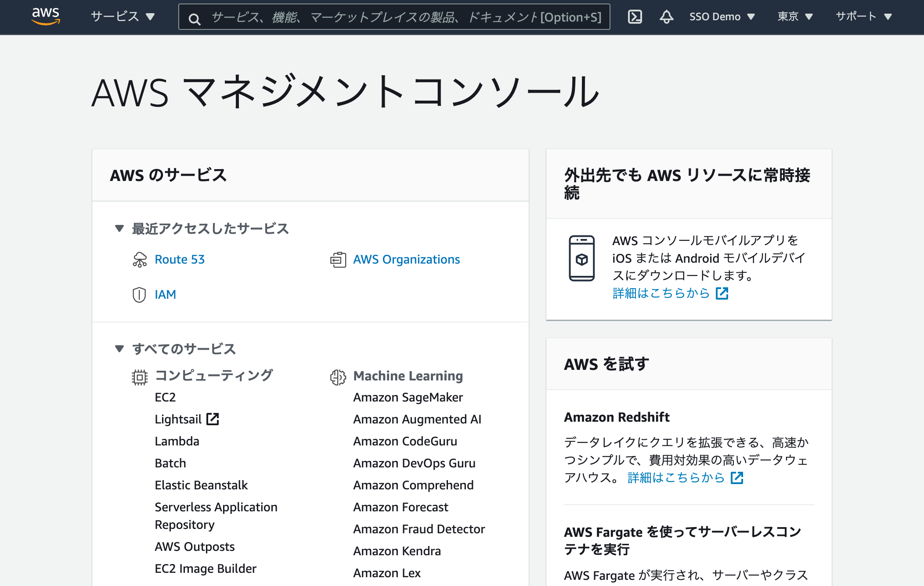Click the コンピューティング category heading

tap(214, 376)
